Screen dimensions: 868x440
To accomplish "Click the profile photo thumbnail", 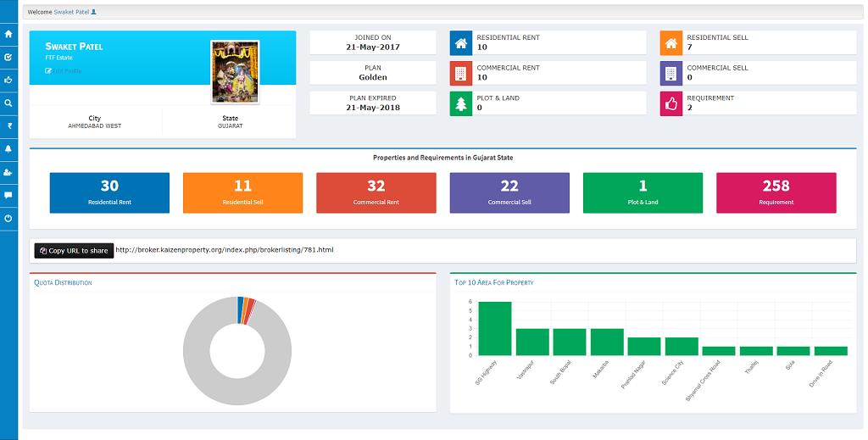I will click(234, 71).
